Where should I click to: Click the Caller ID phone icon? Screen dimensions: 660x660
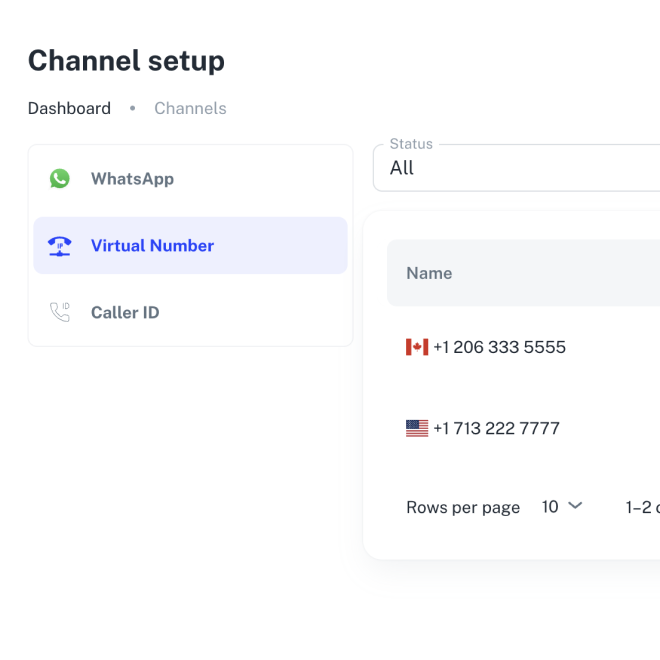(x=60, y=312)
